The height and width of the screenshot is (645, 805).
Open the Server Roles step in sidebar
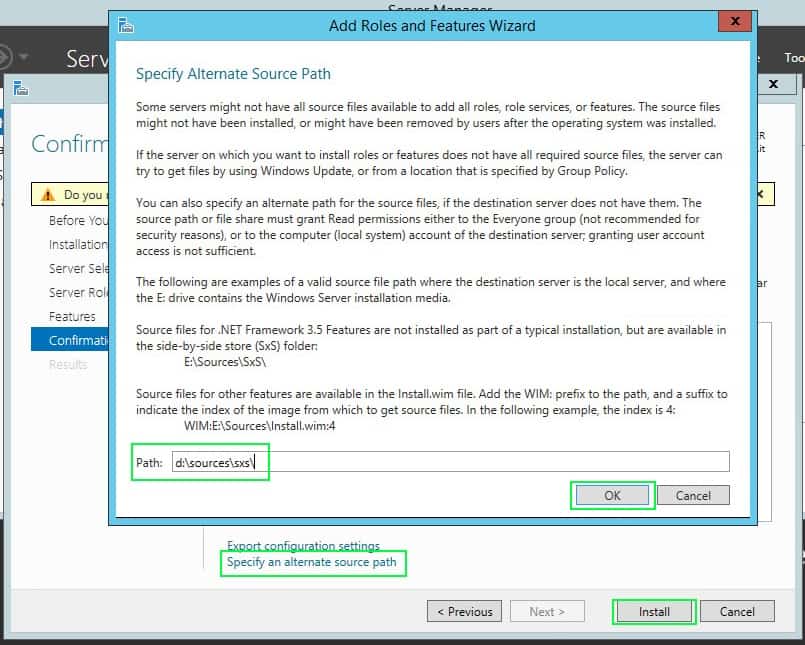78,292
